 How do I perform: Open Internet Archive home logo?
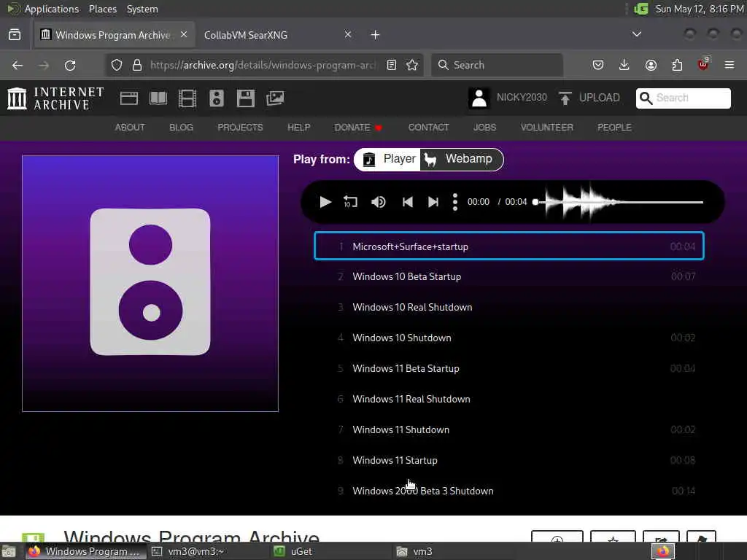55,98
